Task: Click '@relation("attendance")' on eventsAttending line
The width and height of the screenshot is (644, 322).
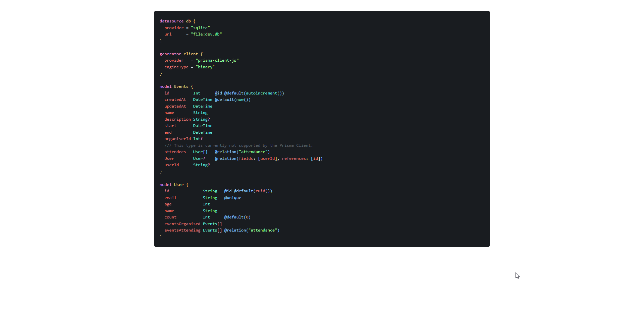Action: coord(252,230)
